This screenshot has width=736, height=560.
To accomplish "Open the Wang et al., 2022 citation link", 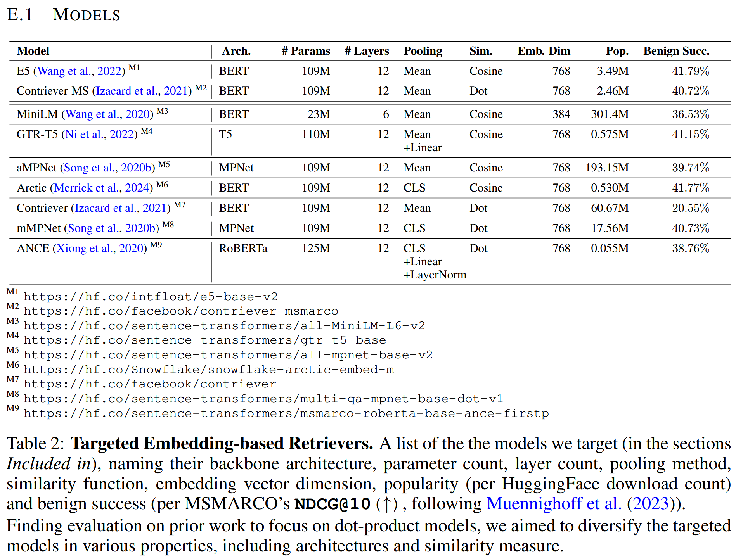I will coord(80,71).
